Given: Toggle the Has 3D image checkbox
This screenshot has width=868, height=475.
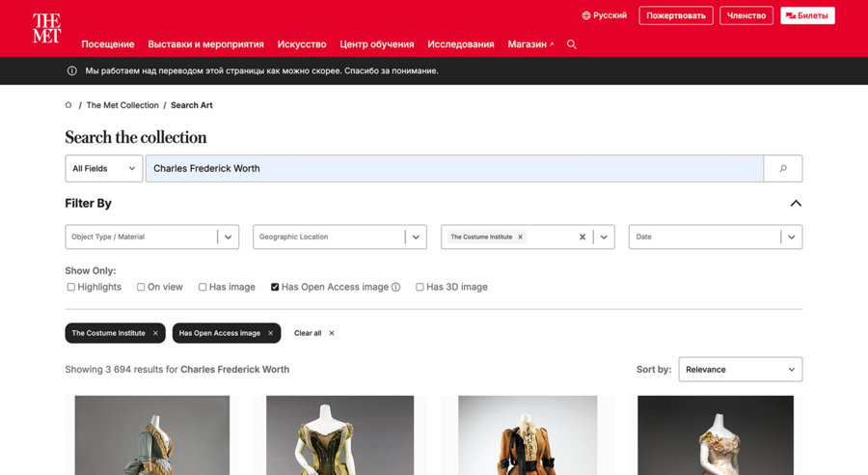Looking at the screenshot, I should (420, 287).
